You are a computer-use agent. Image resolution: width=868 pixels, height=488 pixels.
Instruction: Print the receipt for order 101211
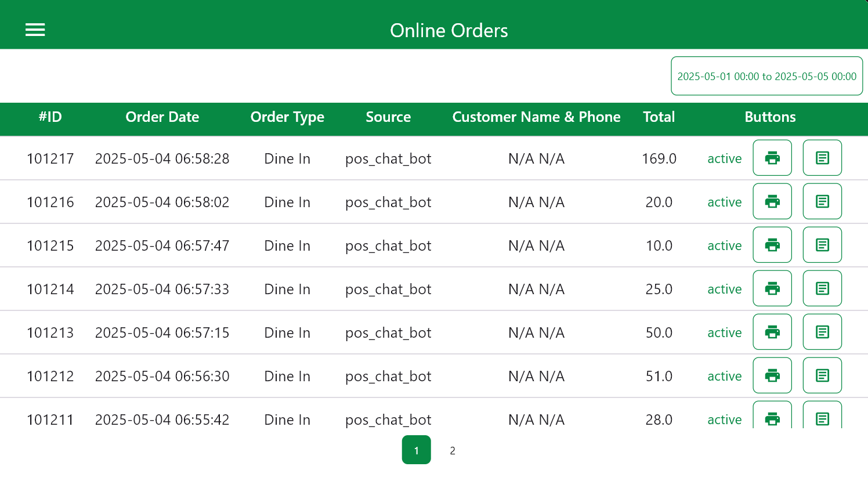772,418
